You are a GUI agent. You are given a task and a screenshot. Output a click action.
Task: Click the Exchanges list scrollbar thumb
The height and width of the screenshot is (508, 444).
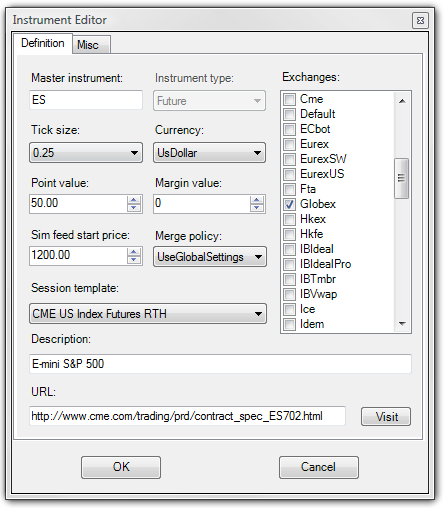click(401, 178)
